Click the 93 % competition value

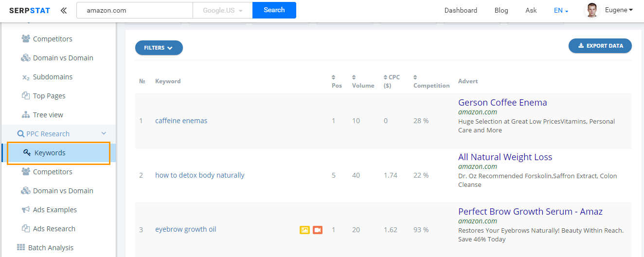coord(421,230)
